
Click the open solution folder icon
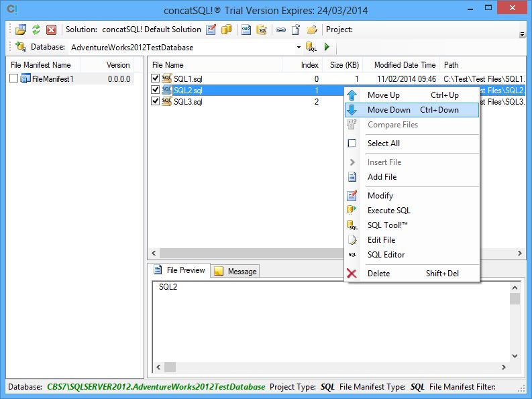[x=21, y=30]
